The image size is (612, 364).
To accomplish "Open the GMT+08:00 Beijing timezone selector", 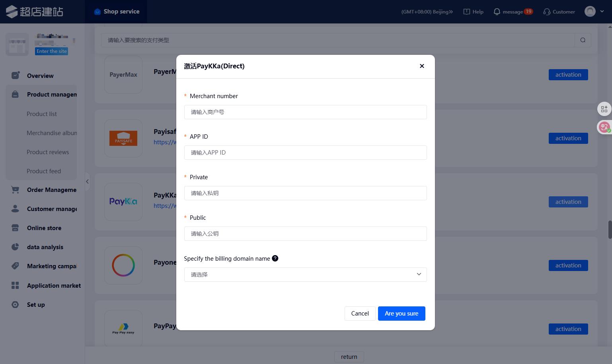I will [x=427, y=12].
